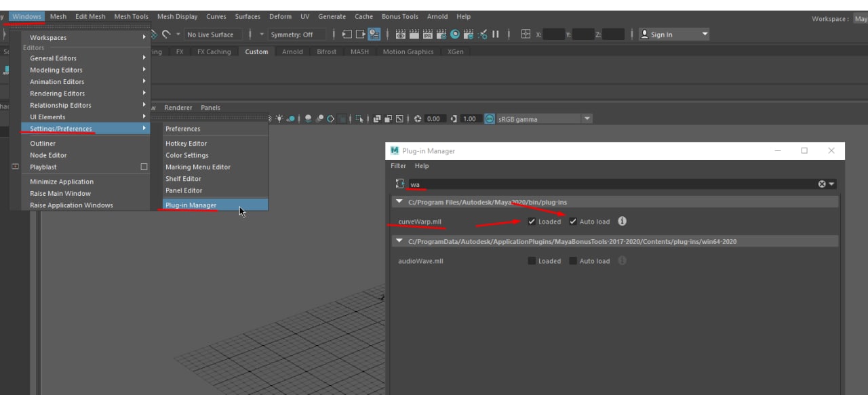The height and width of the screenshot is (395, 868).
Task: Open Hypershade with the blue sphere icon
Action: point(455,35)
